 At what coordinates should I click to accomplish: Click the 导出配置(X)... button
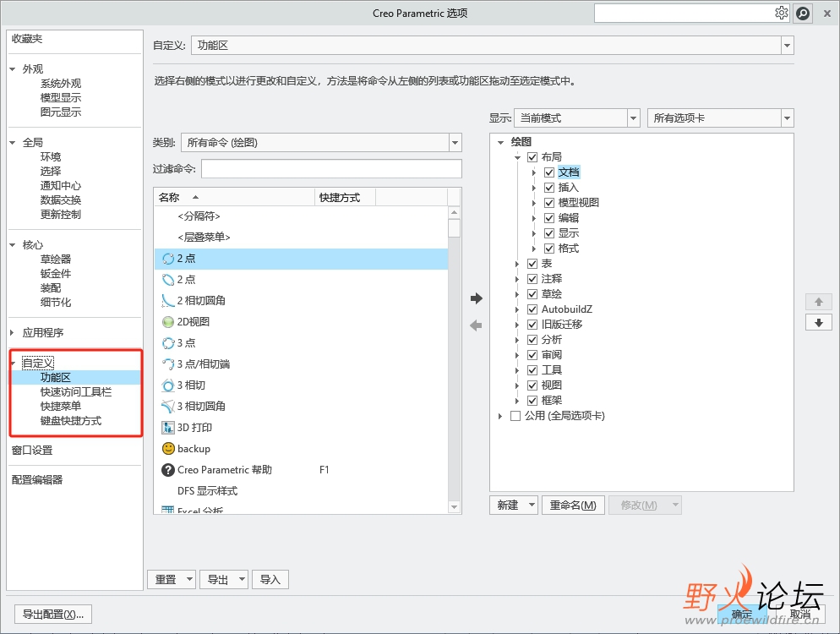tap(53, 615)
